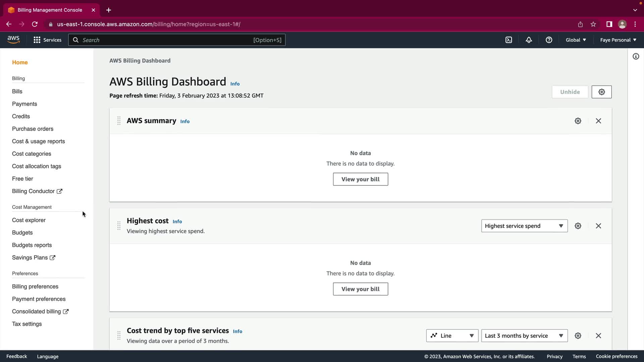The width and height of the screenshot is (644, 362).
Task: Open Cost explorer from sidebar
Action: coord(29,220)
